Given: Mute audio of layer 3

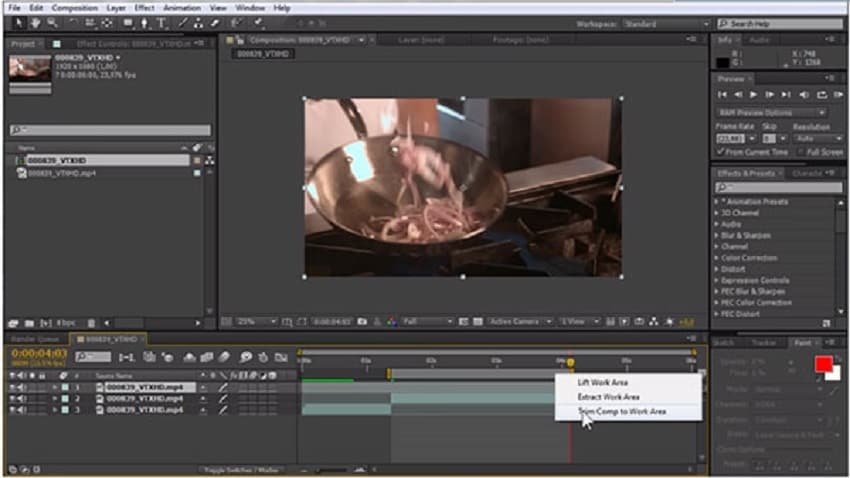Looking at the screenshot, I should (22, 410).
